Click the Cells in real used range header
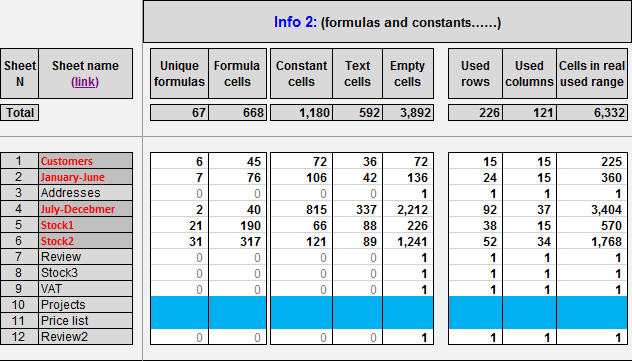The image size is (632, 361). [592, 73]
